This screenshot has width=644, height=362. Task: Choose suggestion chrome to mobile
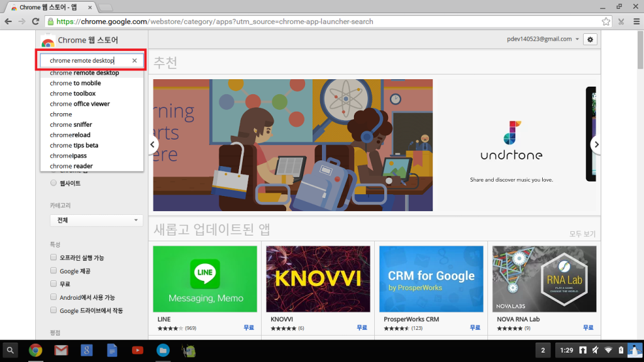(92, 83)
